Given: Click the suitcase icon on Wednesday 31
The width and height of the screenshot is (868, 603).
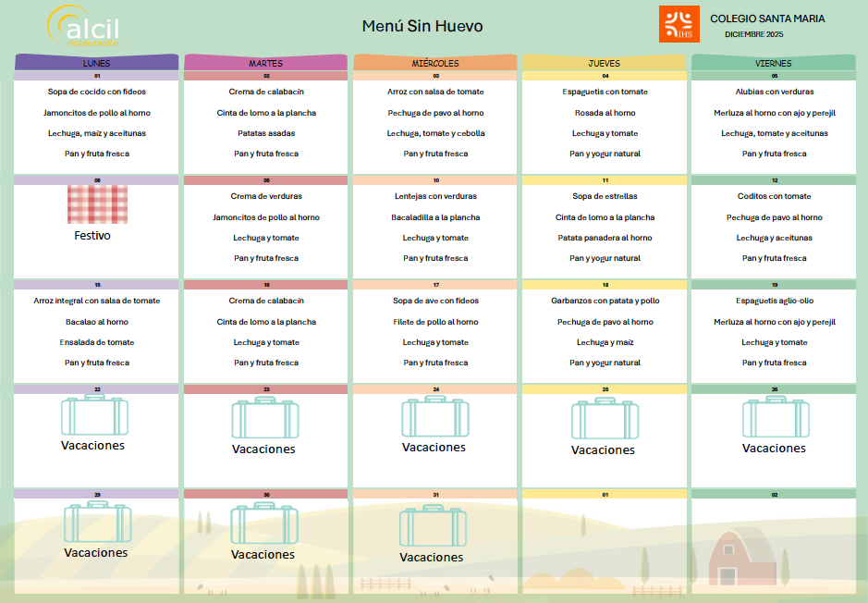Looking at the screenshot, I should [433, 526].
